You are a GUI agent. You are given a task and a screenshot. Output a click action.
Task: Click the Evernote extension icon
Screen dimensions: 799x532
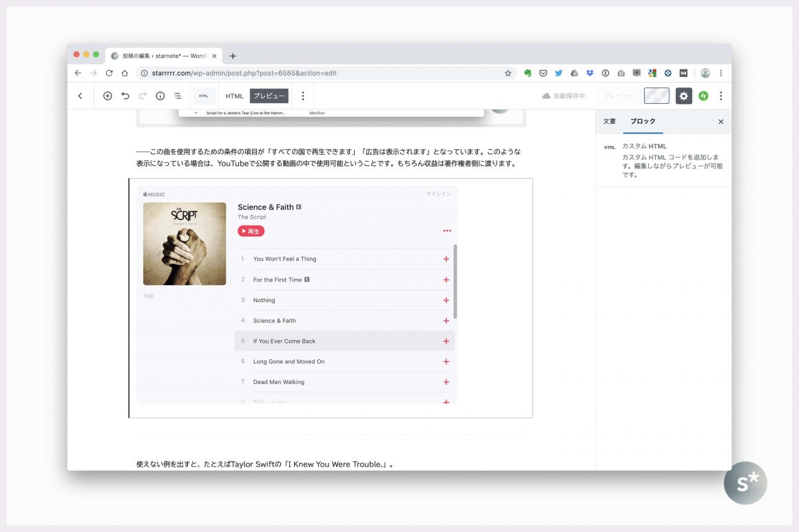click(x=528, y=73)
